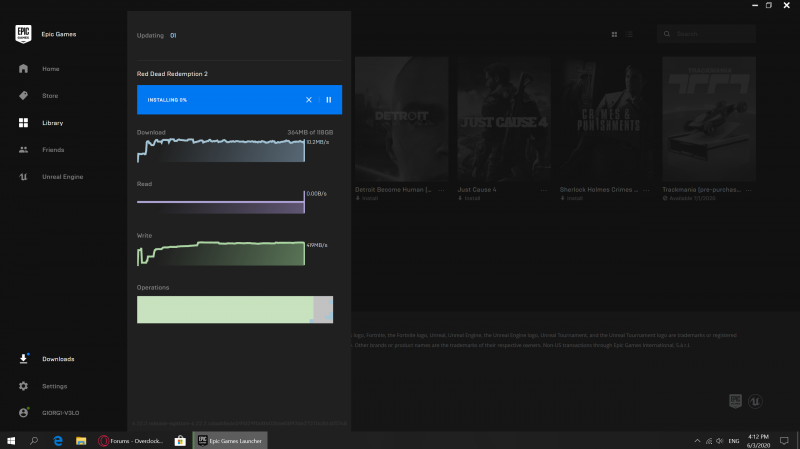Open the Store page

click(23, 96)
